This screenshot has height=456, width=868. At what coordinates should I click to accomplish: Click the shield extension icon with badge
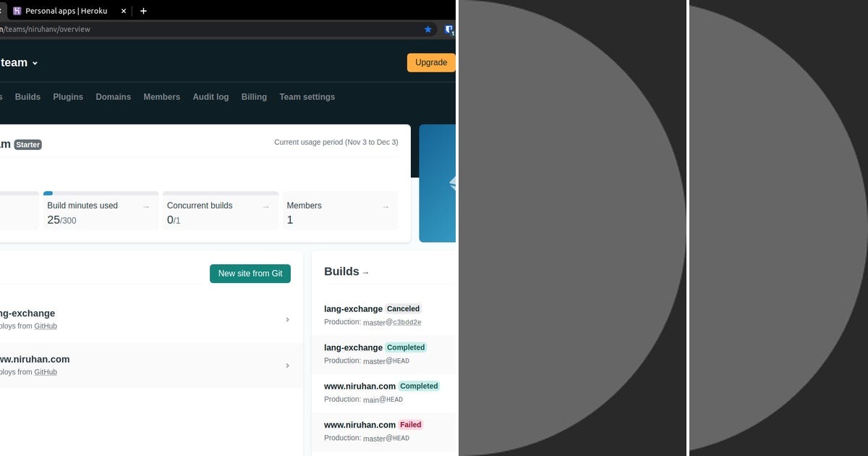[449, 29]
